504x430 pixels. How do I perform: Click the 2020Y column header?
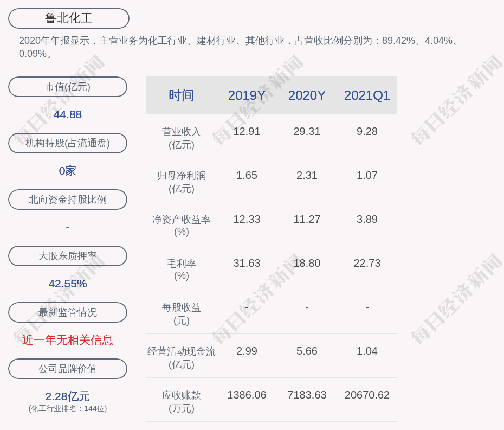point(307,95)
